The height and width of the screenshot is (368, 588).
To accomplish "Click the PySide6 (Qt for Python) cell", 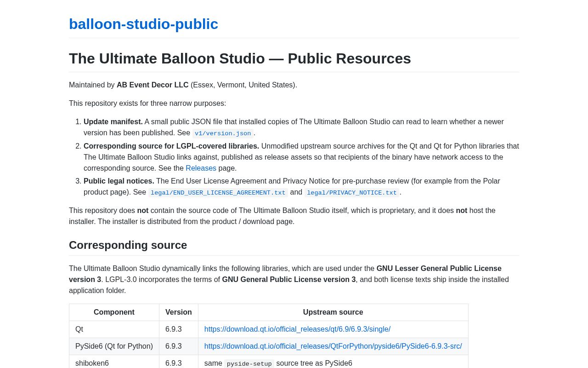I will coord(114,346).
